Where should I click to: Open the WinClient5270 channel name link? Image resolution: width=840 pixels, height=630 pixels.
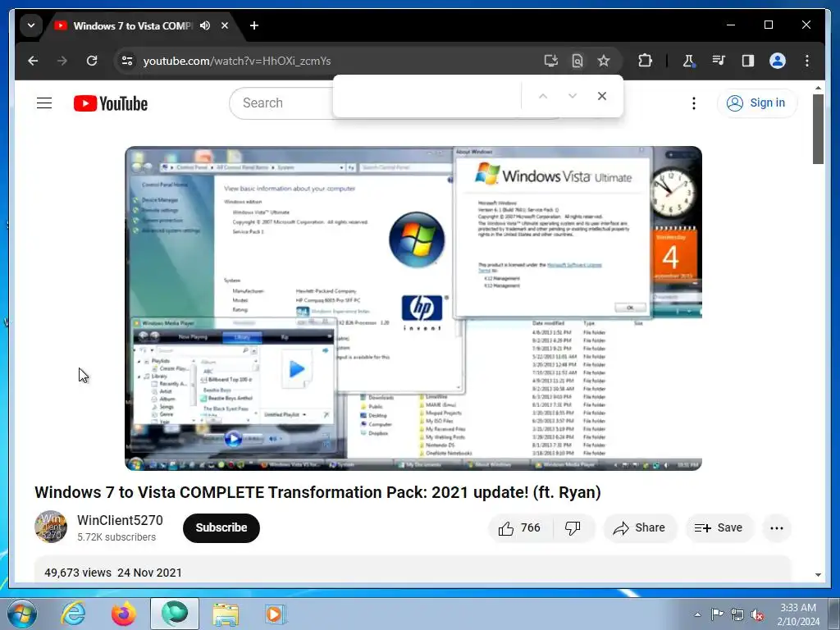pyautogui.click(x=120, y=520)
